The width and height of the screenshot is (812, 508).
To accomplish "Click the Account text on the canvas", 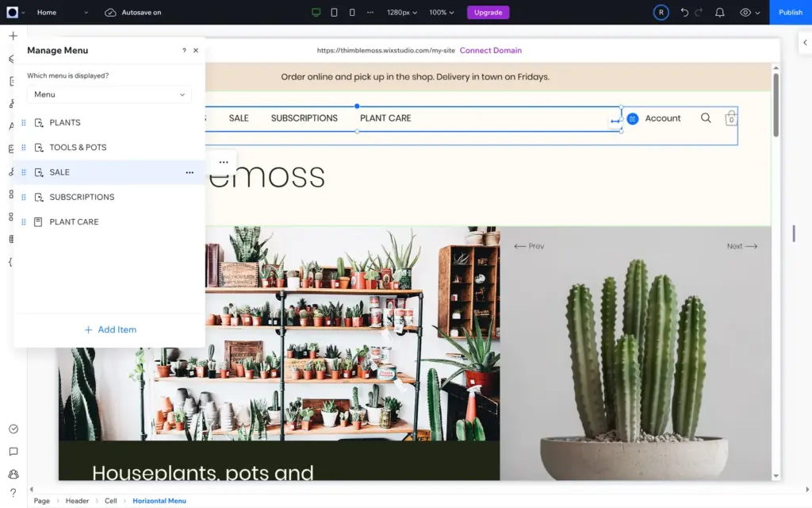I will [x=662, y=118].
